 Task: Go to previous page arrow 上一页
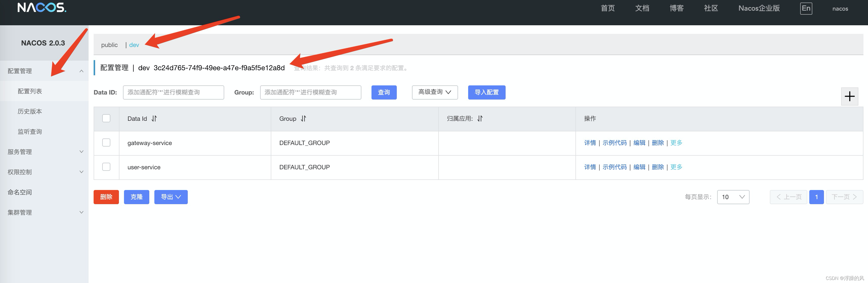point(788,197)
